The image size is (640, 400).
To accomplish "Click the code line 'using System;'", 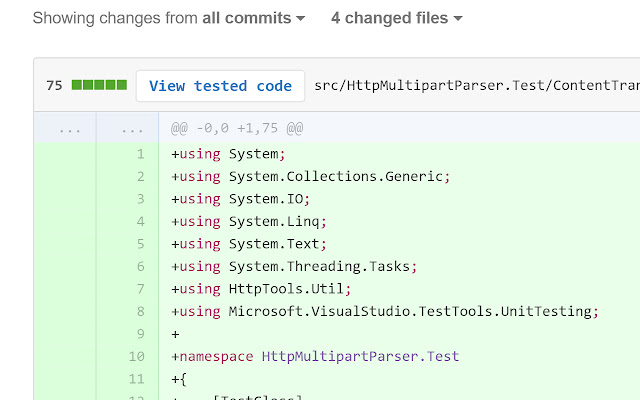I will click(228, 154).
